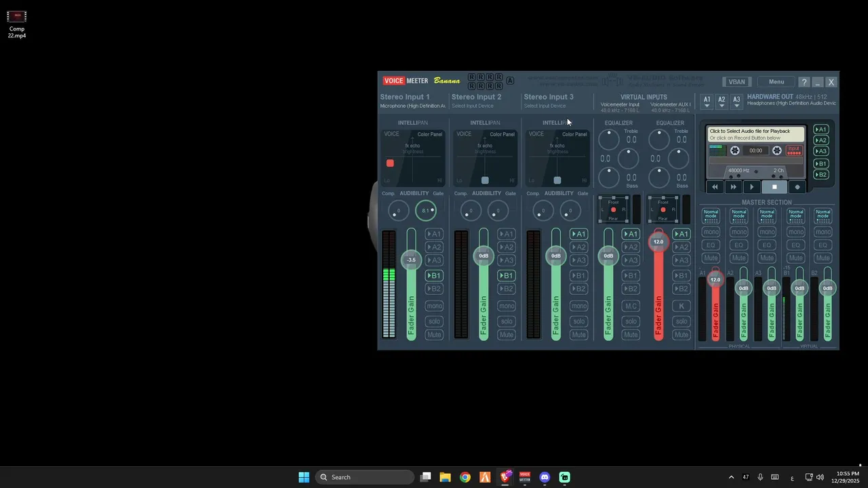
Task: Open the Voicemeeter help question mark
Action: tap(804, 82)
